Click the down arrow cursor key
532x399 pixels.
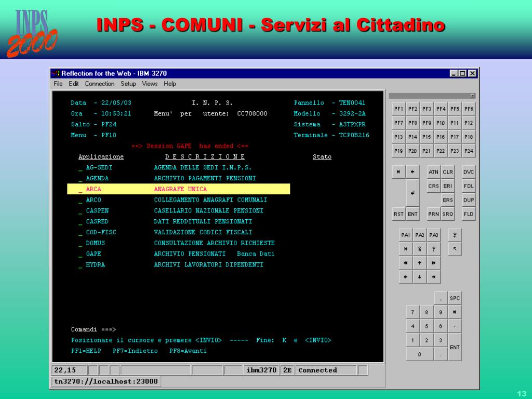(x=420, y=277)
